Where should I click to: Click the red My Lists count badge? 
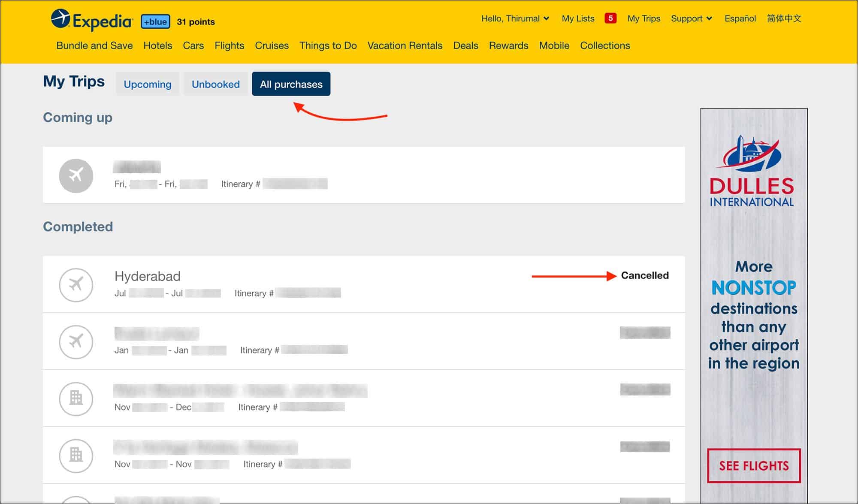pyautogui.click(x=610, y=18)
